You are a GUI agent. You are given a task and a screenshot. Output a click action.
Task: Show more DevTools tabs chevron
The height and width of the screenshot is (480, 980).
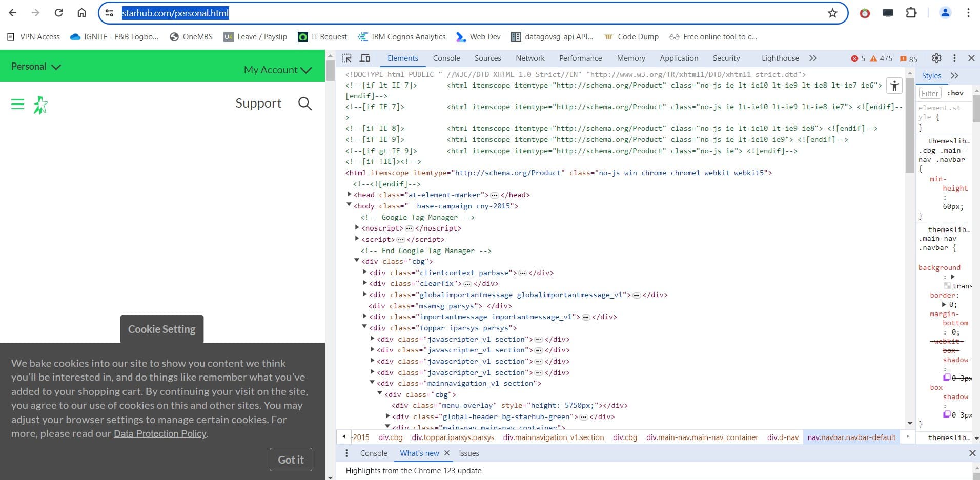pyautogui.click(x=813, y=58)
